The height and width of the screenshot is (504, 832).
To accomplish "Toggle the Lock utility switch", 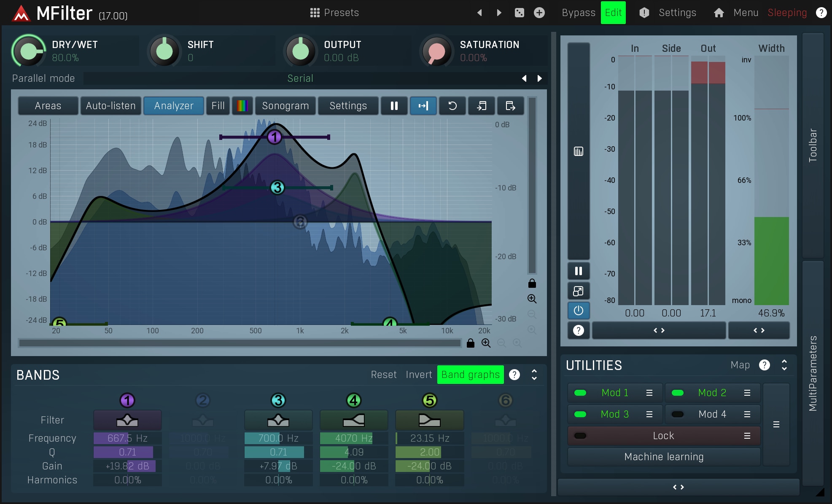I will pos(580,436).
